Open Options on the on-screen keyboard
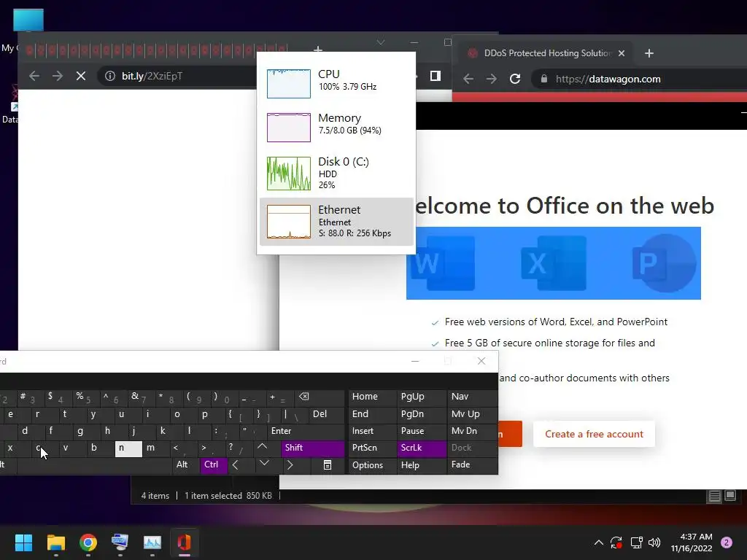The width and height of the screenshot is (747, 560). pos(372,465)
